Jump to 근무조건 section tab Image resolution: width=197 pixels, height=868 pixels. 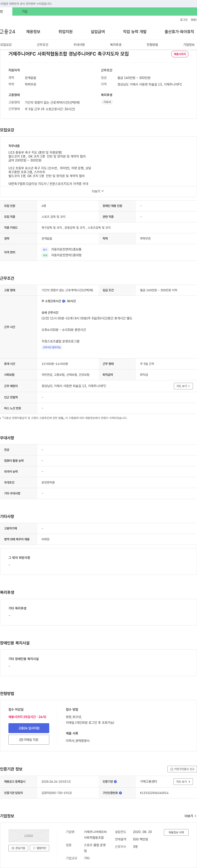[x=43, y=45]
